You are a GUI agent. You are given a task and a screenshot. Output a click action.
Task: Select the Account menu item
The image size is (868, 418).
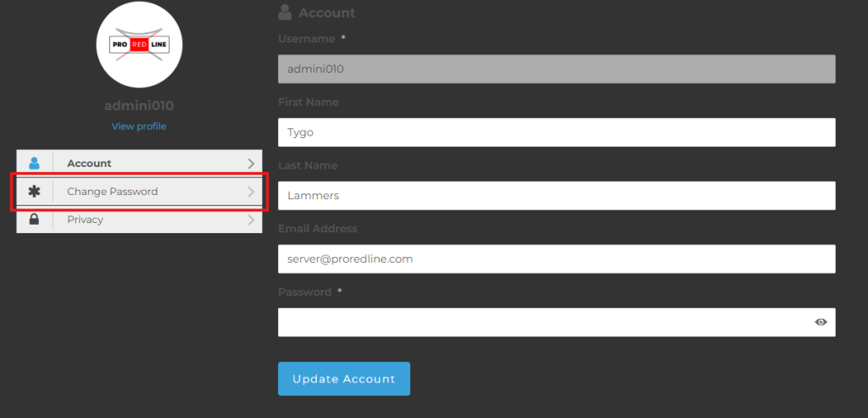coord(140,164)
